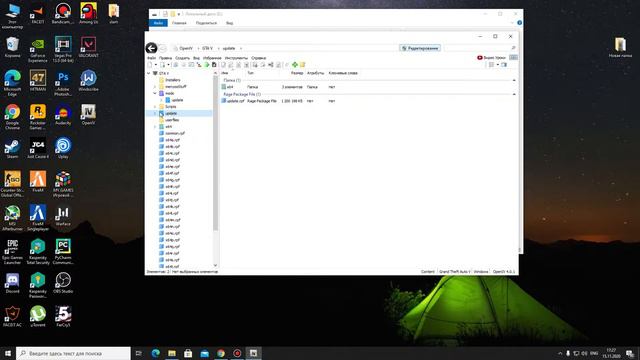The width and height of the screenshot is (640, 360).
Task: Open the View menu in OpenIV
Action: click(x=196, y=58)
